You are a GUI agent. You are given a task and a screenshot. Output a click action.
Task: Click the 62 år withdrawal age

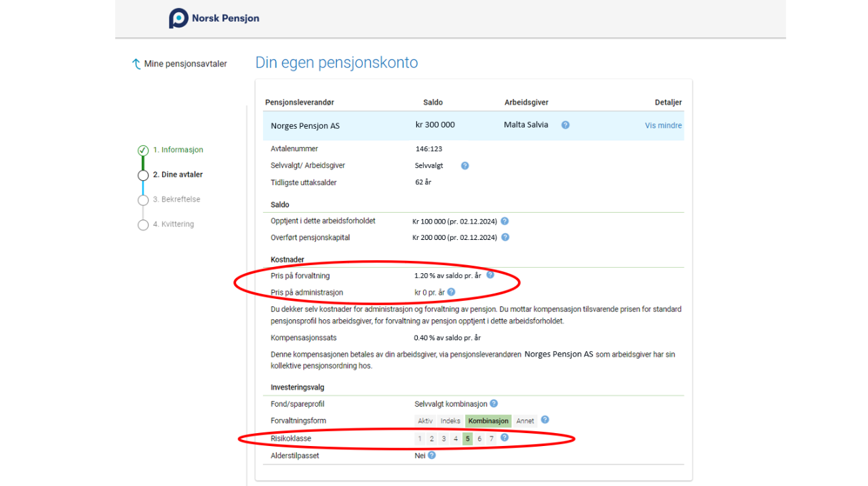click(424, 182)
